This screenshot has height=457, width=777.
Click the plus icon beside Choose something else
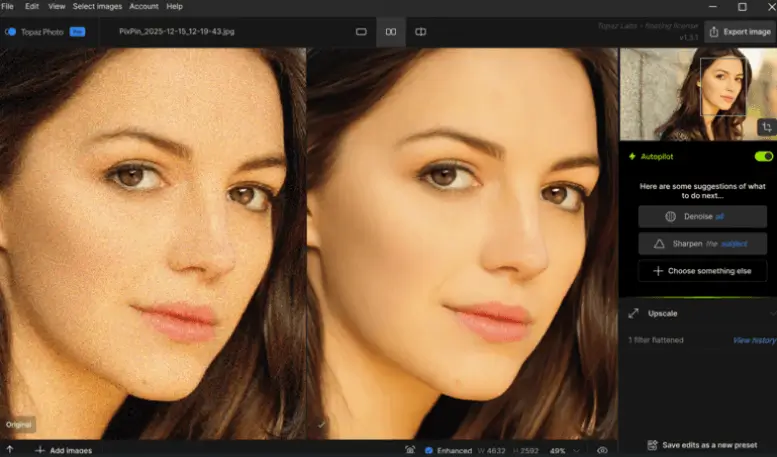click(x=658, y=271)
